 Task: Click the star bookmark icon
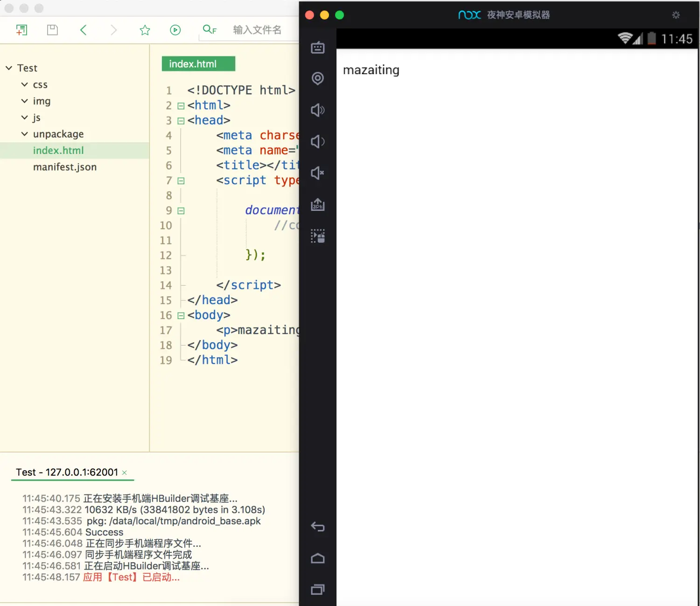145,30
